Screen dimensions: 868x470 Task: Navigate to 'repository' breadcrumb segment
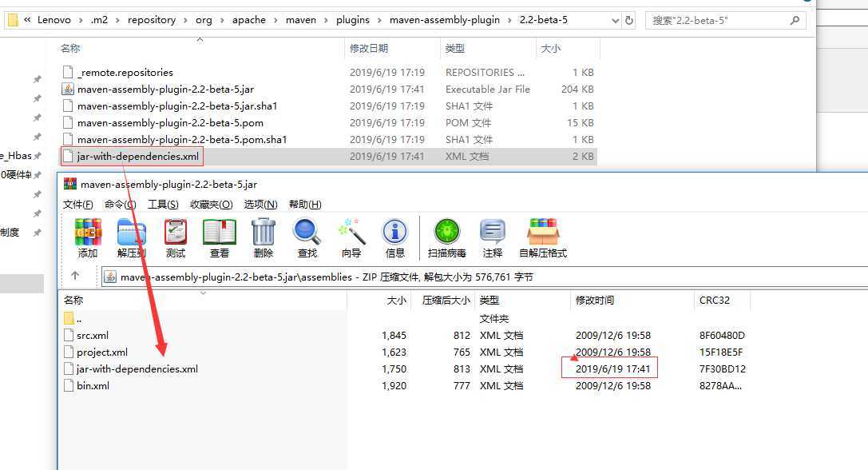tap(152, 20)
